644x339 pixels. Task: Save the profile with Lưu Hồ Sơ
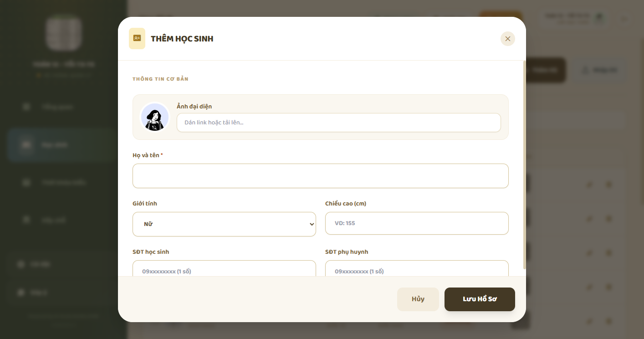click(480, 299)
